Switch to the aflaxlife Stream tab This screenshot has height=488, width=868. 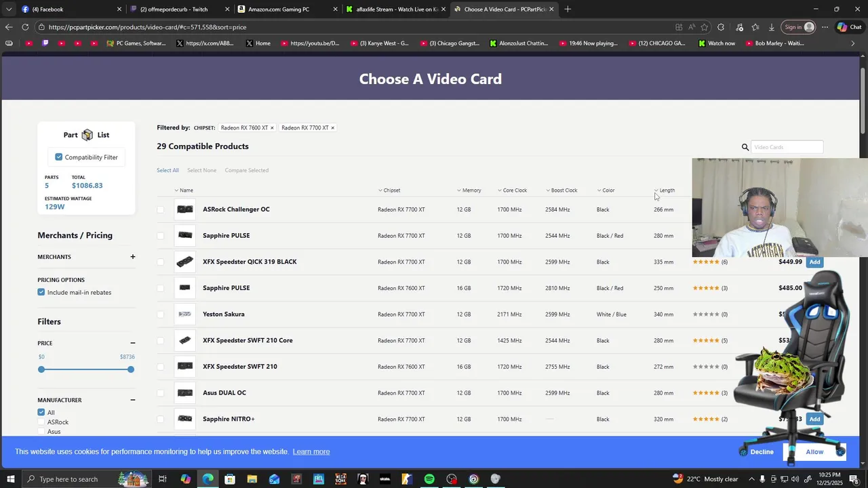click(396, 9)
